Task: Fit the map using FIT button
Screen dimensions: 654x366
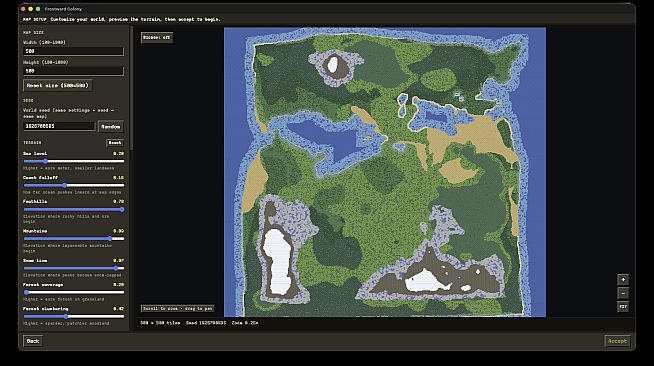Action: point(623,307)
